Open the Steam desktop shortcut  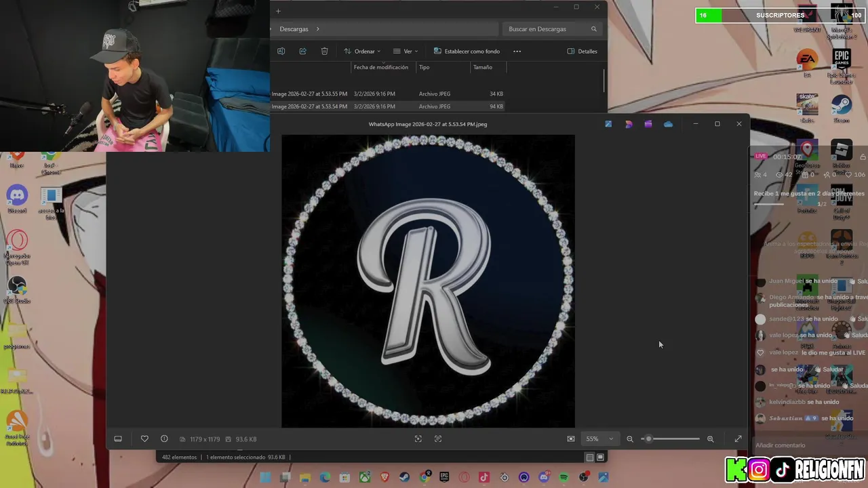click(x=842, y=108)
